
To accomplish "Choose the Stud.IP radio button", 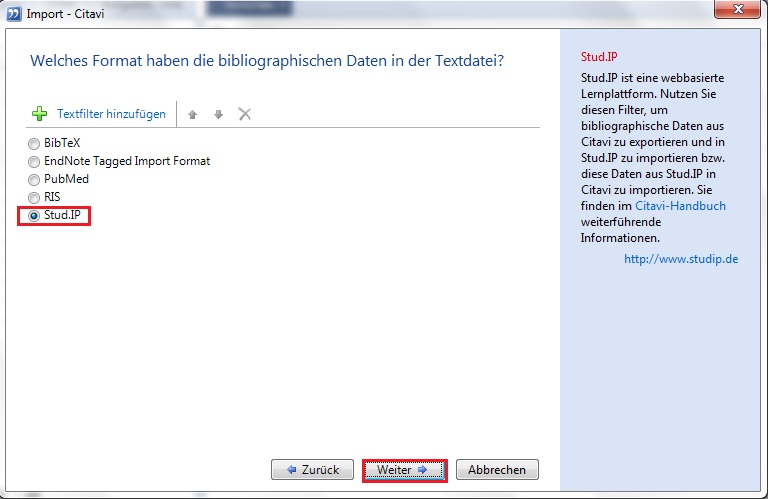I will pos(35,216).
